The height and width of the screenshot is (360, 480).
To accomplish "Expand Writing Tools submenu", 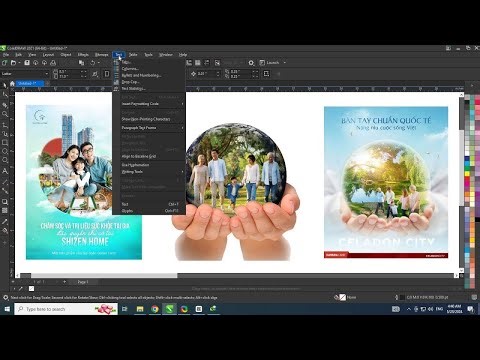I will coord(149,172).
